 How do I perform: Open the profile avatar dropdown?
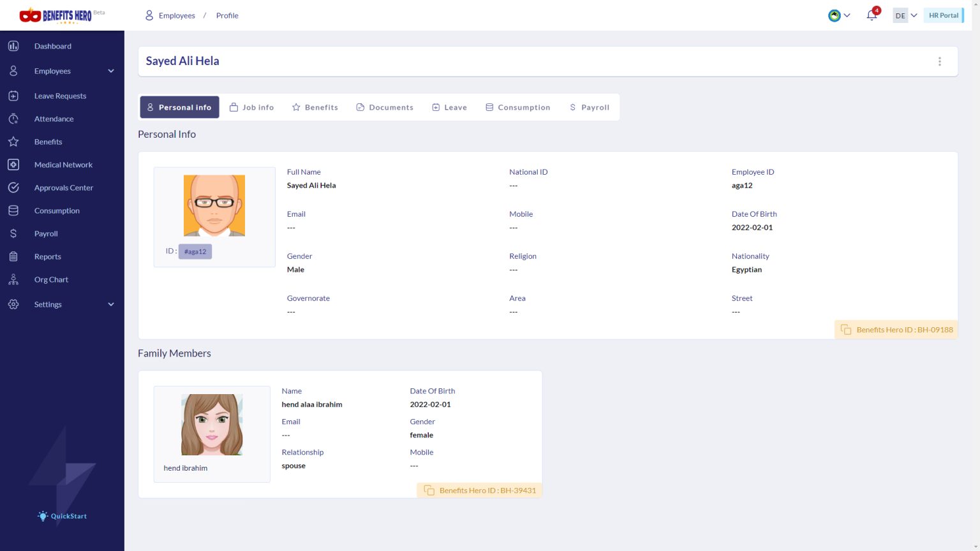839,15
